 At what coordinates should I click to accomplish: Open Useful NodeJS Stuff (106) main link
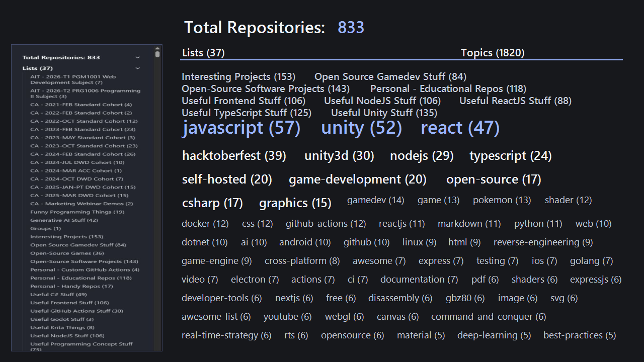tap(382, 101)
